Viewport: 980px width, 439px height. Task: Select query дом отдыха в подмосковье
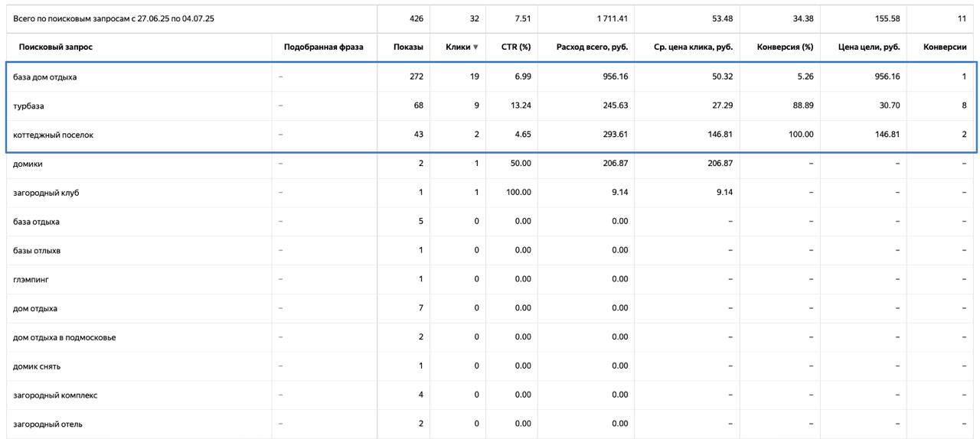point(64,337)
